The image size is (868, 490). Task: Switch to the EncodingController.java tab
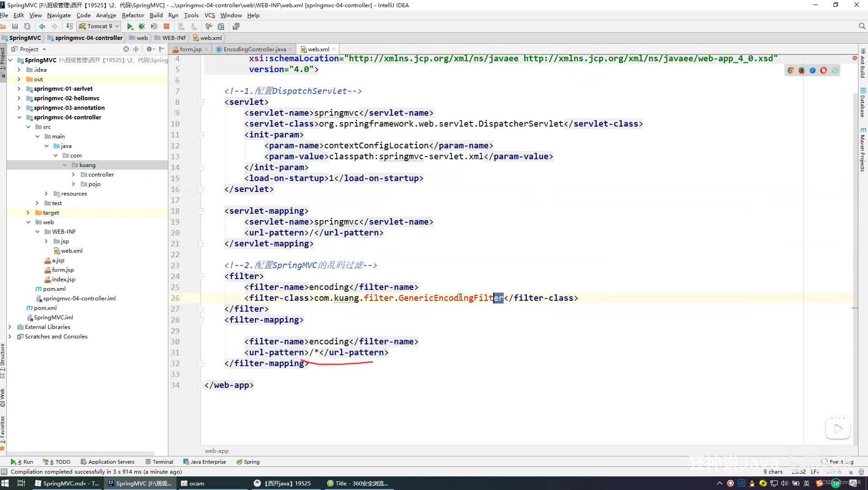(255, 49)
